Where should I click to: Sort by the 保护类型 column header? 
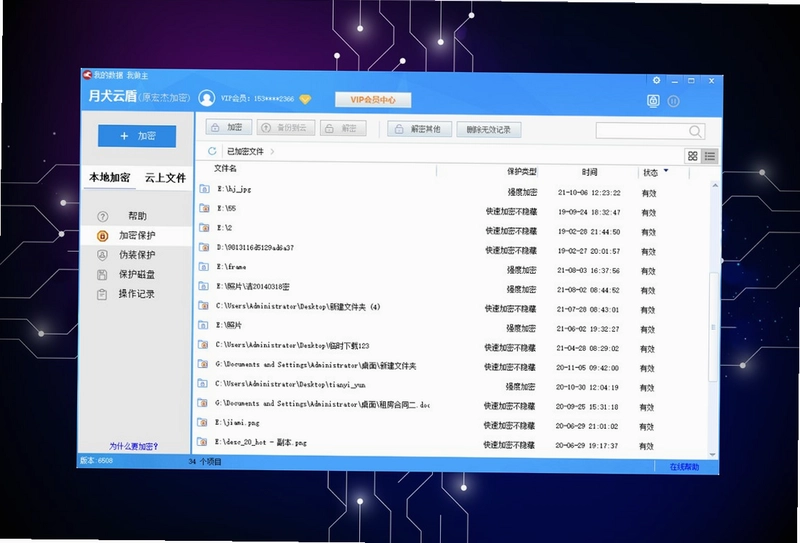tap(521, 171)
